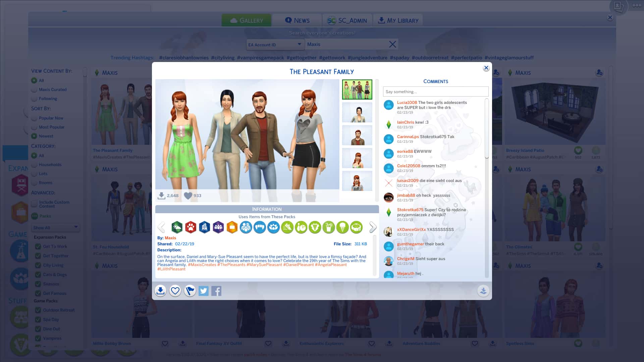644x362 pixels.
Task: Click the Get Together pack icon
Action: [x=218, y=227]
